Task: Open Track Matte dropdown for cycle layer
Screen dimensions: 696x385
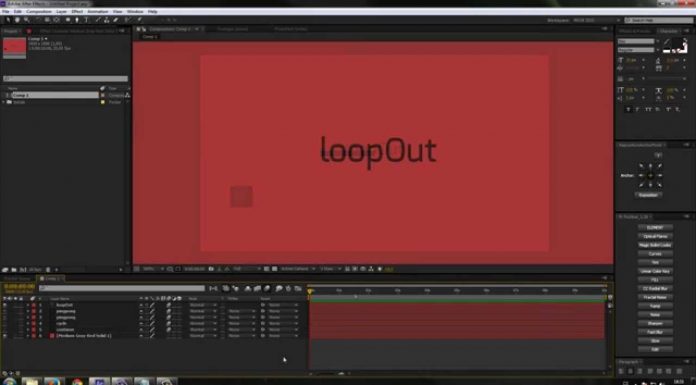Action: 242,324
